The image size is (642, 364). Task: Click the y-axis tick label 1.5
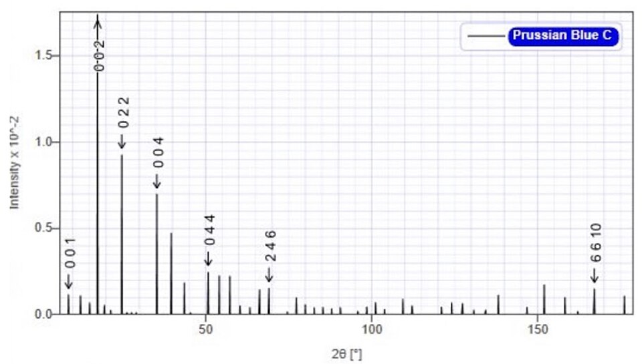43,55
